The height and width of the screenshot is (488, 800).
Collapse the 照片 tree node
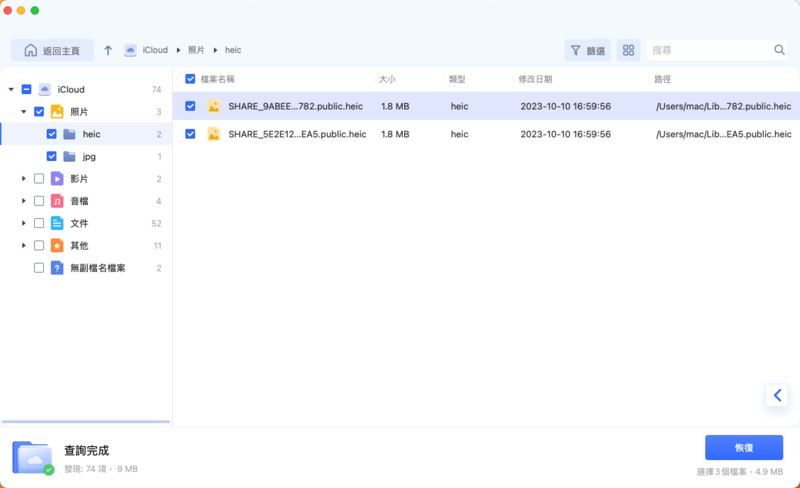[24, 112]
